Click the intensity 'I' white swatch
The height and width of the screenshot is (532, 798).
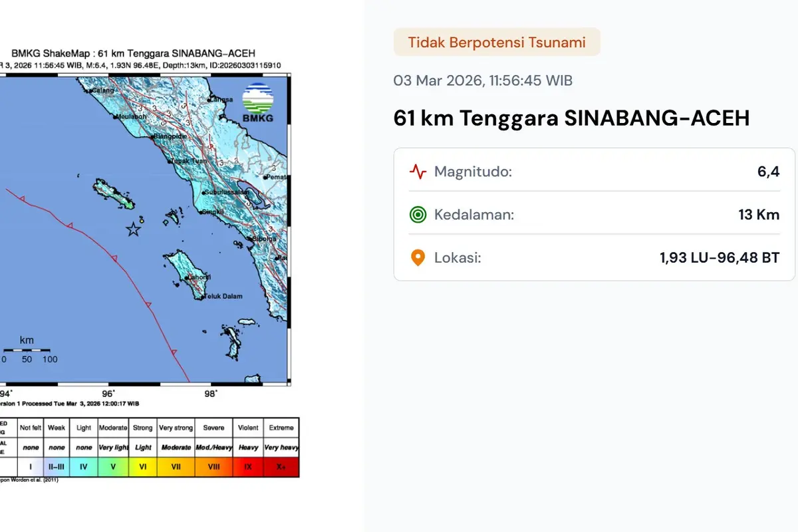(30, 467)
